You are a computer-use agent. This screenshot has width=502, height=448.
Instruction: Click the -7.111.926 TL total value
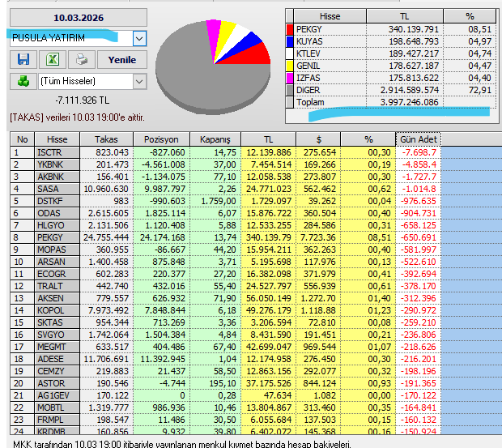click(83, 100)
